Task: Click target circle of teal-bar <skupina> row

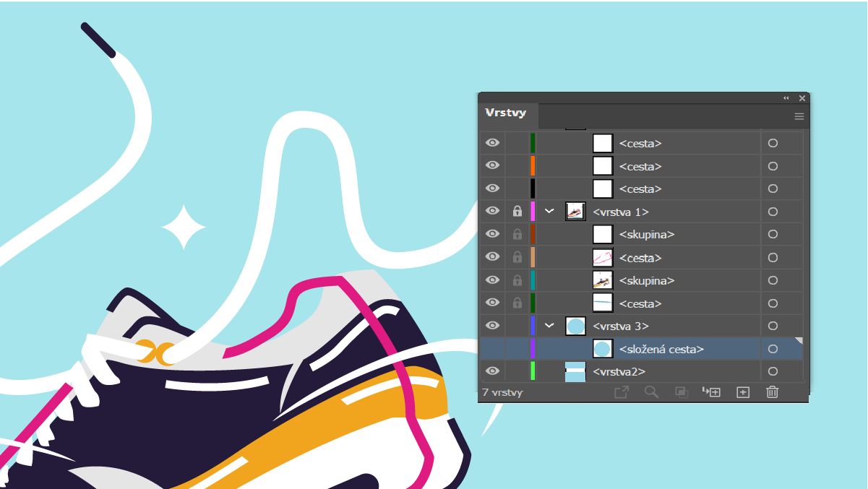Action: coord(773,280)
